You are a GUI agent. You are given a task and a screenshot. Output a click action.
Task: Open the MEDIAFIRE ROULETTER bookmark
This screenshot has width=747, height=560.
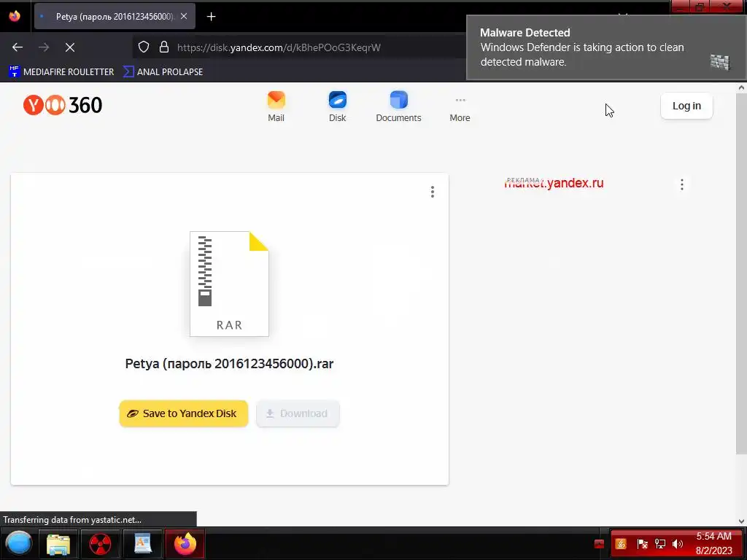pyautogui.click(x=61, y=71)
